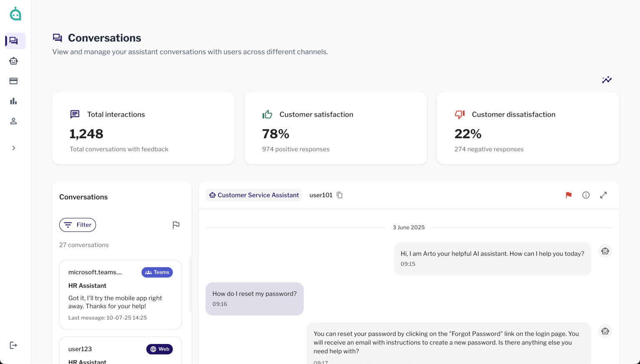Open the Conversations panel in the sidebar

click(x=14, y=41)
